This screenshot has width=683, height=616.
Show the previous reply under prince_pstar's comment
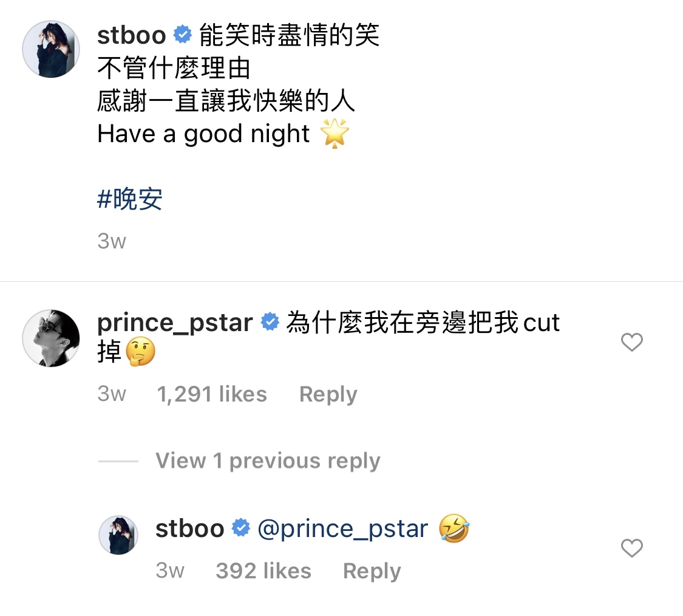click(268, 460)
